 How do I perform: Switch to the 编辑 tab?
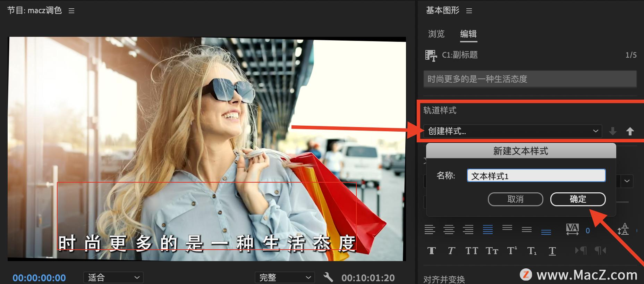[x=468, y=34]
